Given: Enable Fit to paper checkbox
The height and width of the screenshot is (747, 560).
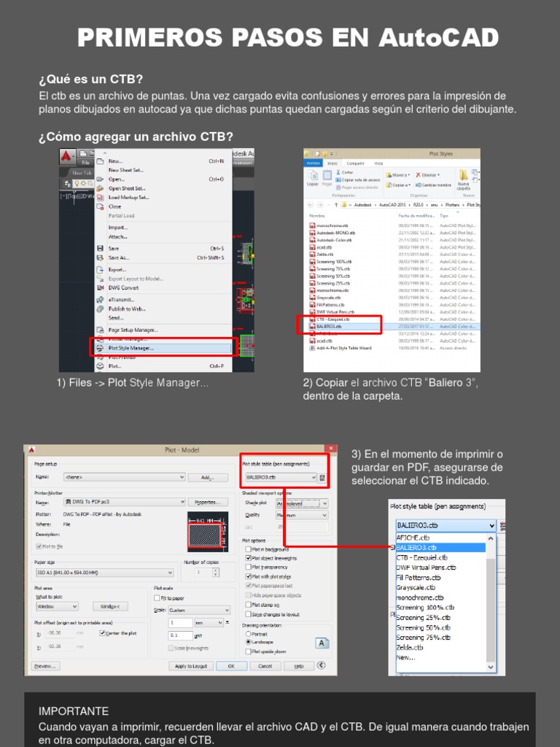Looking at the screenshot, I should pyautogui.click(x=157, y=598).
